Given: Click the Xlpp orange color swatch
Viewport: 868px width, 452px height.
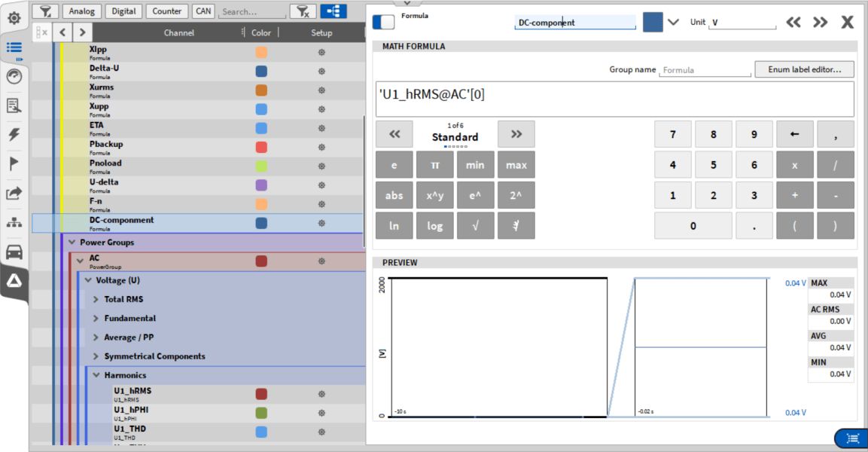Looking at the screenshot, I should pos(261,53).
